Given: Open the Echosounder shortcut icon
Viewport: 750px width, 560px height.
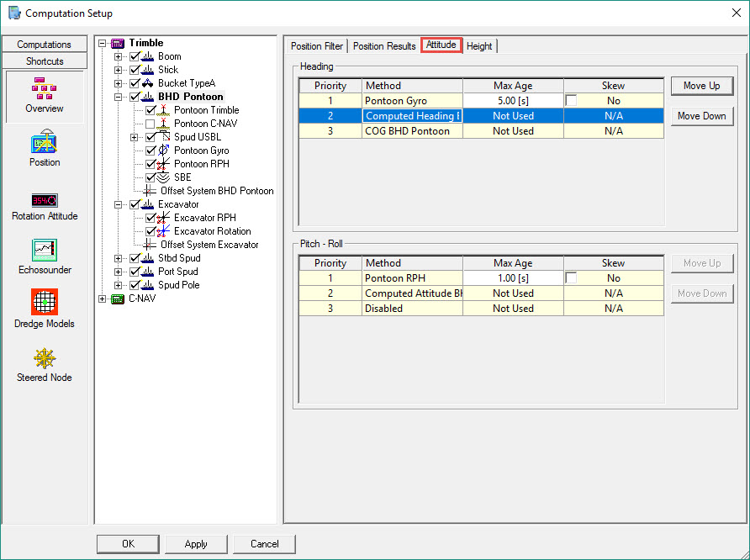Looking at the screenshot, I should (x=45, y=256).
